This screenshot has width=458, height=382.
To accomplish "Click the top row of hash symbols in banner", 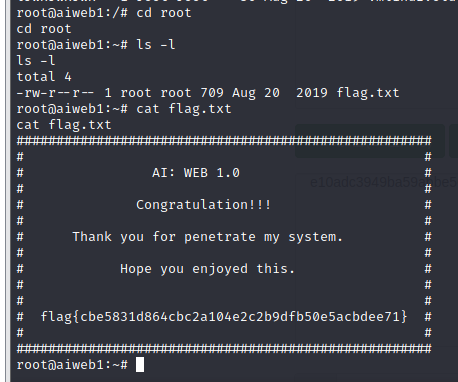I will point(224,141).
